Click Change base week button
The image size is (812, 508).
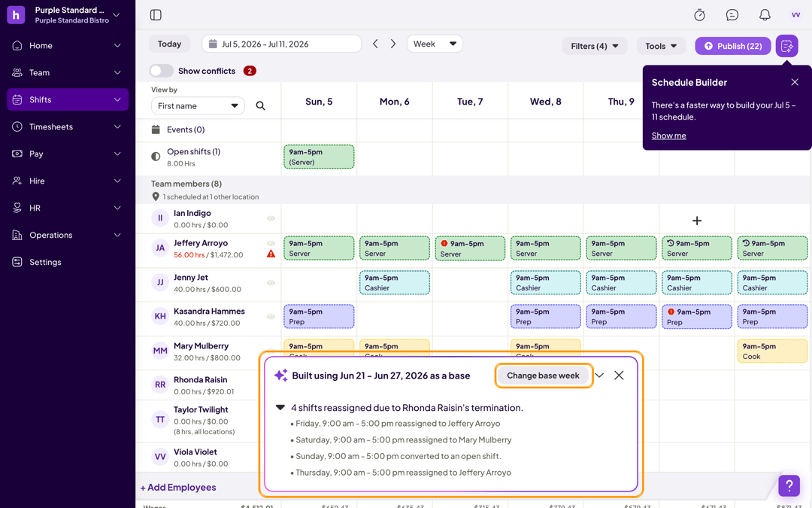click(x=543, y=376)
